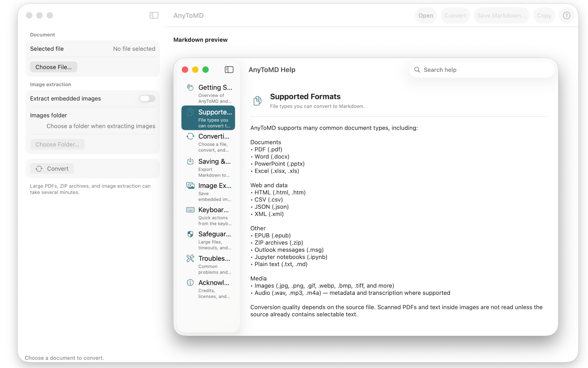Click the Supported Formats documents icon in sidebar
Image resolution: width=588 pixels, height=368 pixels.
pyautogui.click(x=190, y=112)
